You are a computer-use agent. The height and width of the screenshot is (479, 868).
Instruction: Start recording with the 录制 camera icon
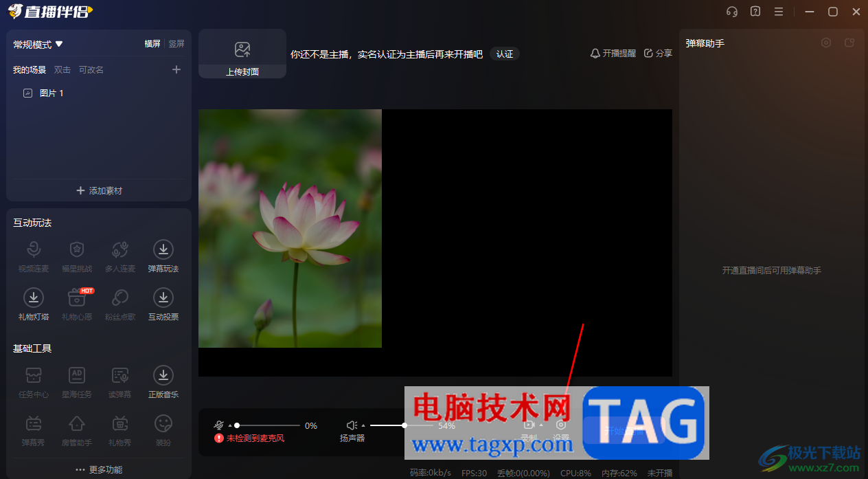(x=529, y=425)
